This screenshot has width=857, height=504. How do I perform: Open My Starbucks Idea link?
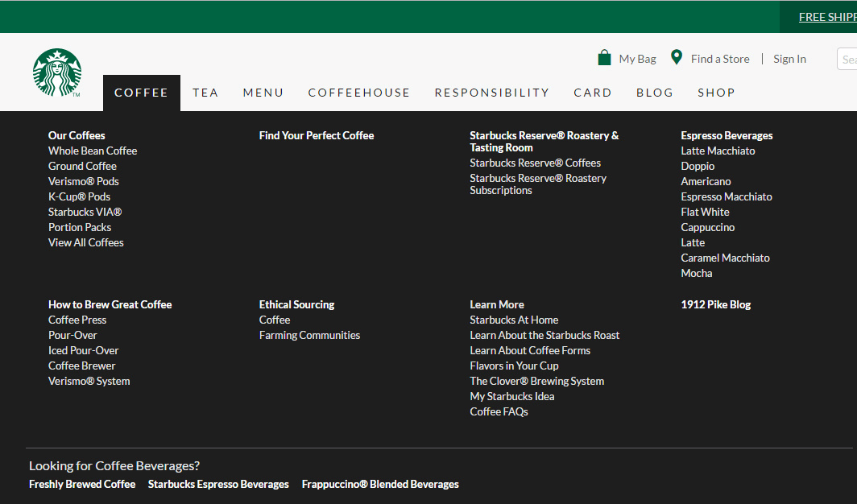tap(512, 396)
